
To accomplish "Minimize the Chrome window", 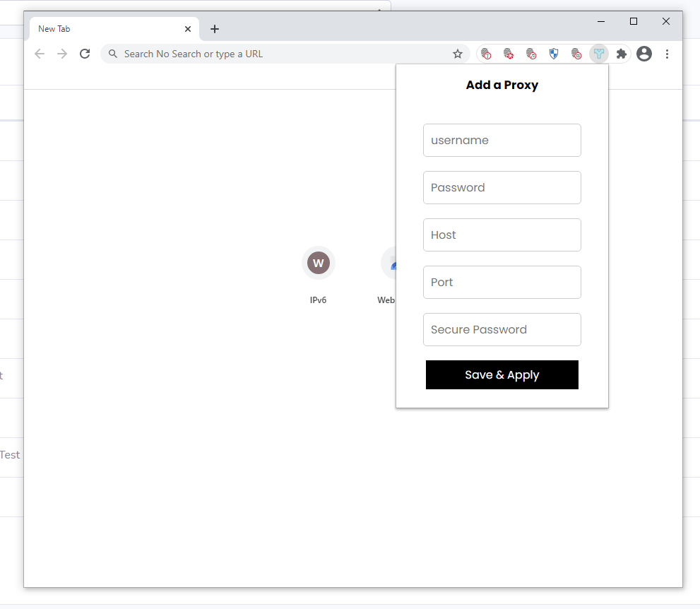I will [601, 21].
